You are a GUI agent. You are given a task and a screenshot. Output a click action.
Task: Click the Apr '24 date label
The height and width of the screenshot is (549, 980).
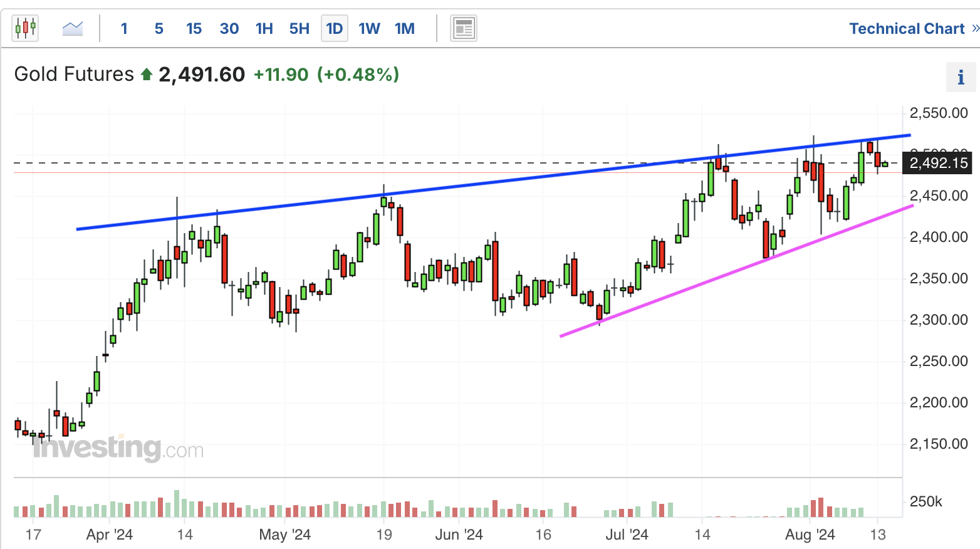point(110,535)
